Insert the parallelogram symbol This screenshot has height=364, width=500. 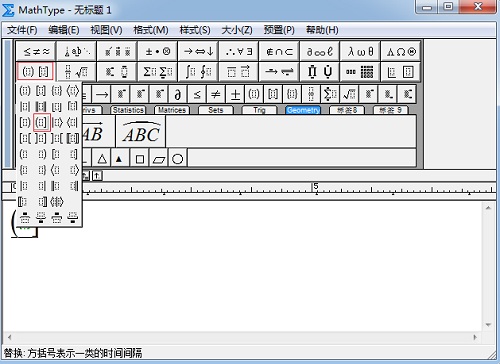(159, 159)
